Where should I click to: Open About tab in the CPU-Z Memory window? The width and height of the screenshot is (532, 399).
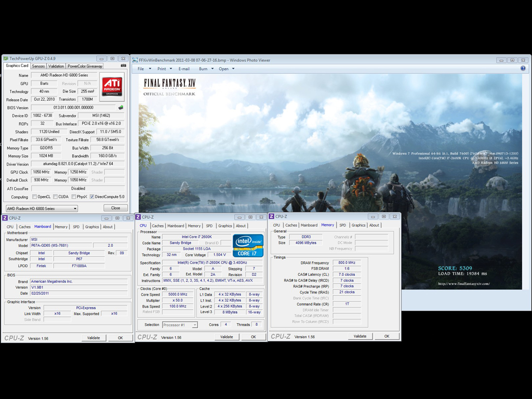coord(374,225)
